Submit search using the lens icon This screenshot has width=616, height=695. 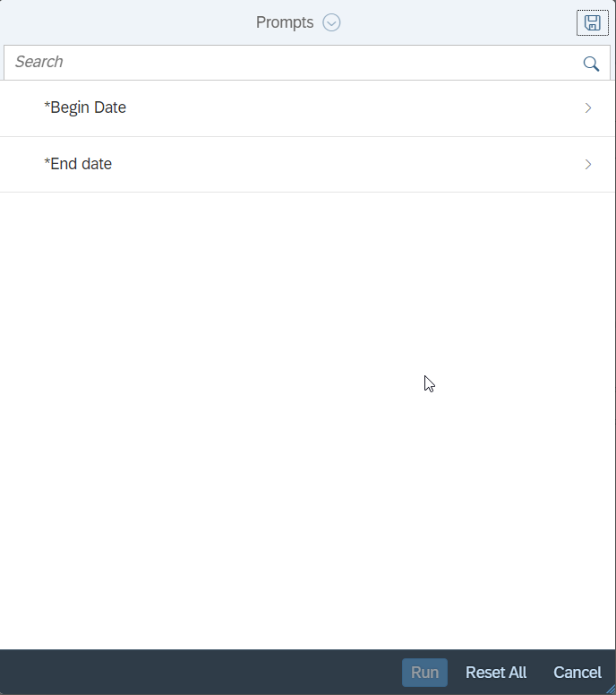[591, 64]
